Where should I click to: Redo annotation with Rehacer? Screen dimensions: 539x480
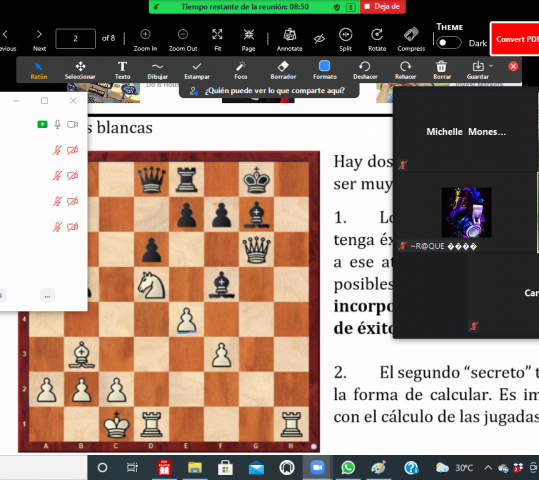(x=406, y=70)
